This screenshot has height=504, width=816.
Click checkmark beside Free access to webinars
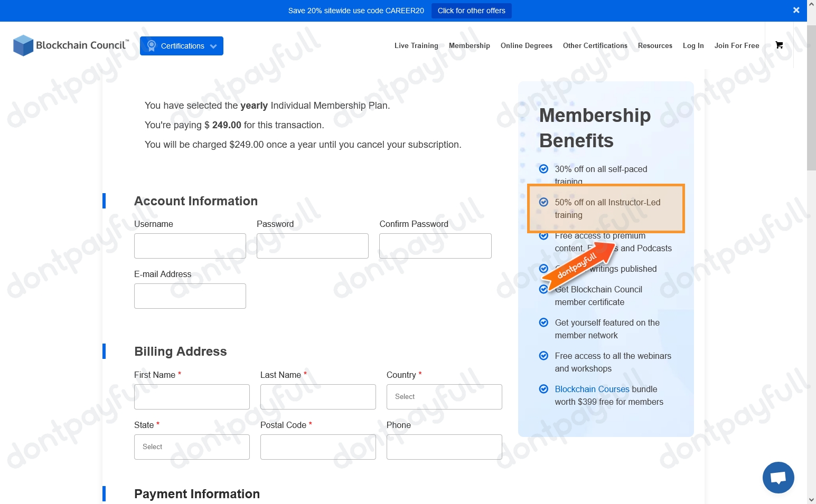pyautogui.click(x=543, y=356)
